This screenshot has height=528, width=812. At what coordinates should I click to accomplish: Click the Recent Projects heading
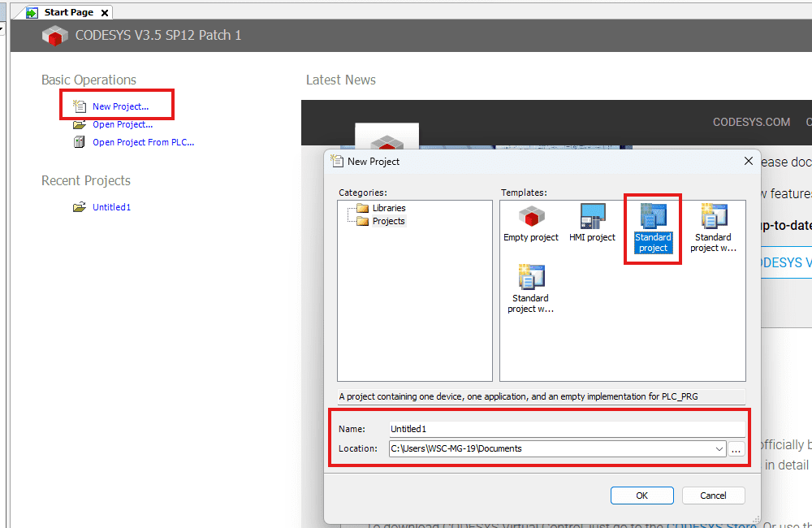click(x=86, y=181)
